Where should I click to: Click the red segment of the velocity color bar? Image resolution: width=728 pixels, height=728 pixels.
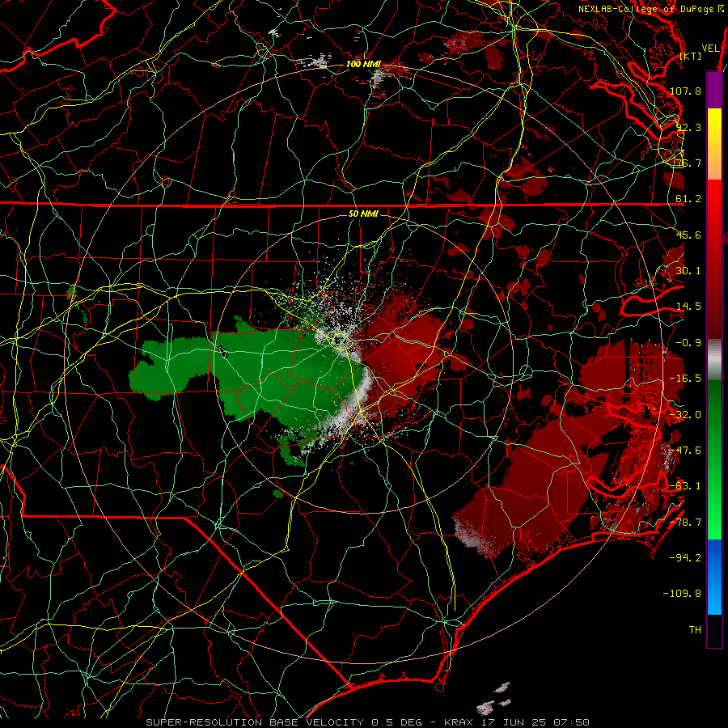714,259
